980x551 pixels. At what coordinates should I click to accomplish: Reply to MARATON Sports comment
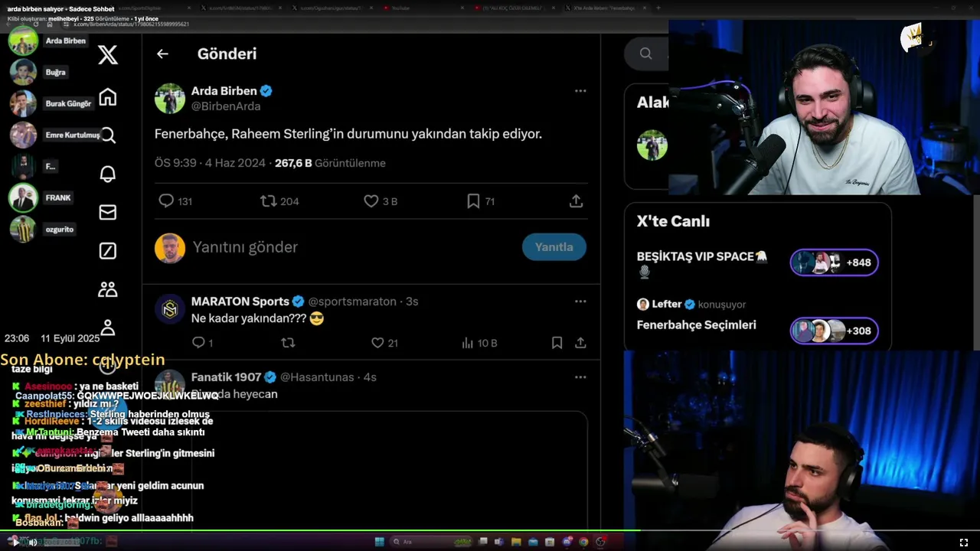point(202,343)
